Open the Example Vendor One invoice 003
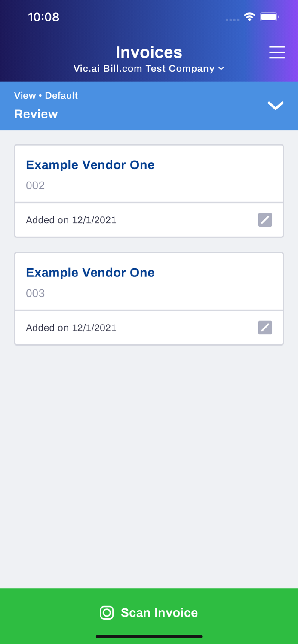Image resolution: width=298 pixels, height=644 pixels. coord(90,272)
